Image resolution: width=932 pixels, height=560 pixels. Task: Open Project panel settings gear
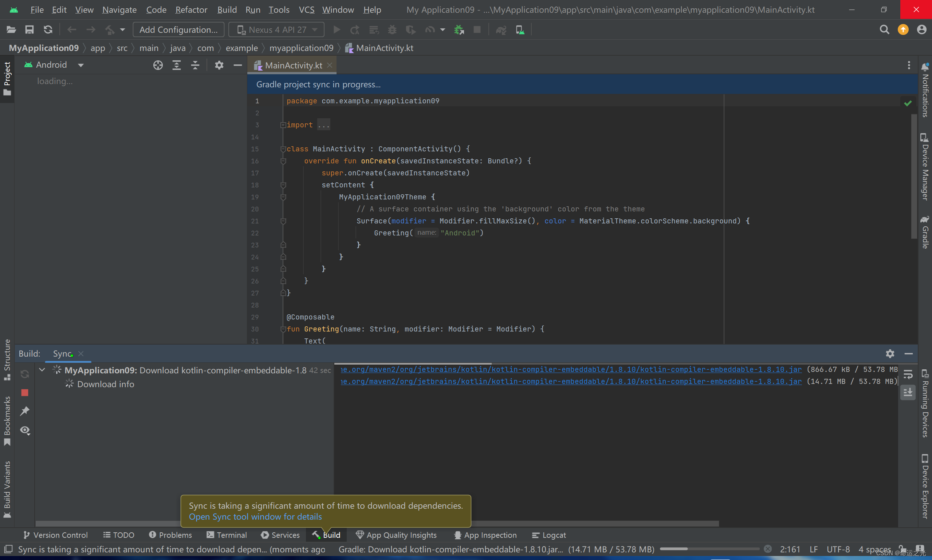click(x=219, y=65)
